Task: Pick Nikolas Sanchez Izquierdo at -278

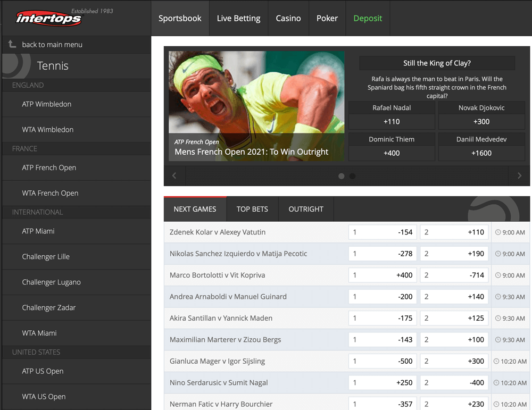Action: 383,254
